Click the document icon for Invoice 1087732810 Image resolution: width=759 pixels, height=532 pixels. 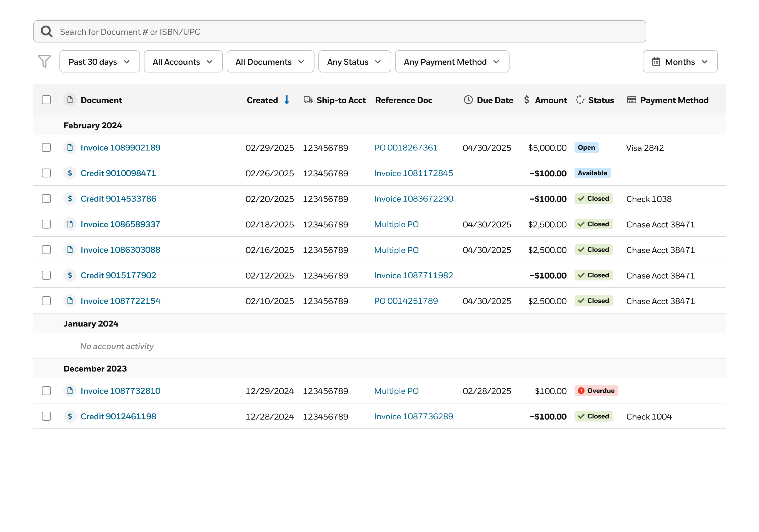coord(70,391)
